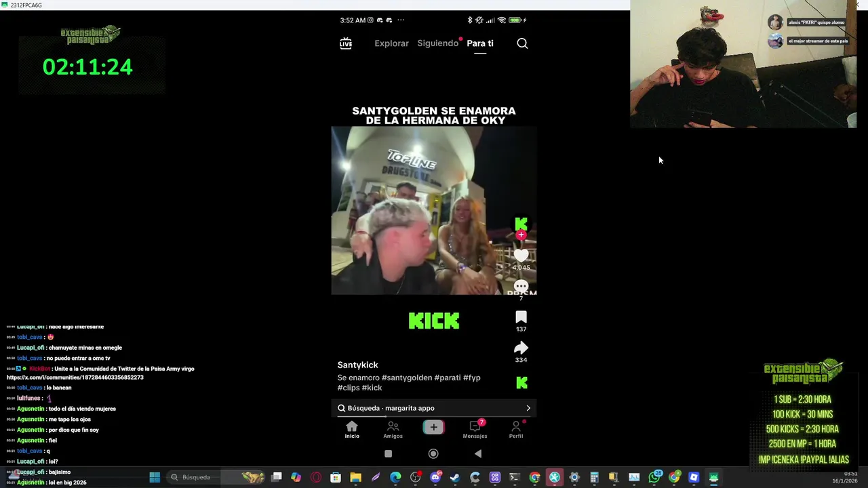This screenshot has width=868, height=488.
Task: Open the Windows Start menu
Action: click(x=155, y=477)
